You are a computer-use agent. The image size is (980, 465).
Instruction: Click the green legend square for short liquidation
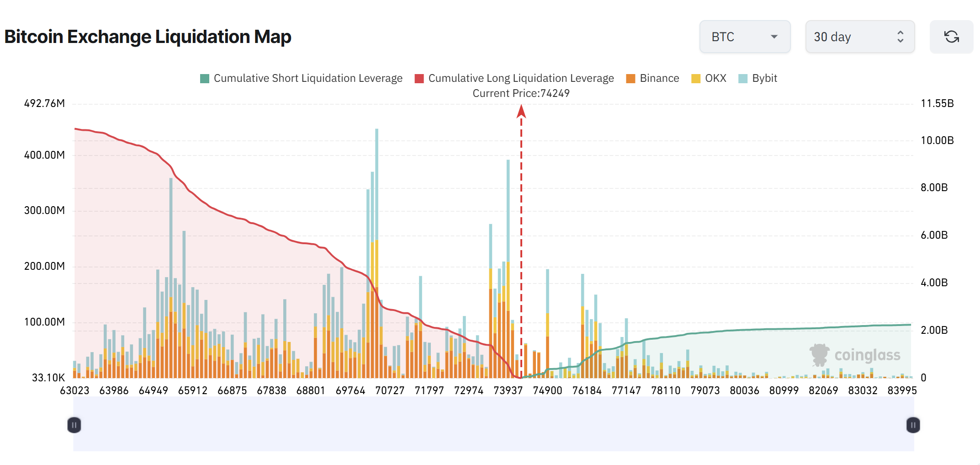(x=204, y=78)
